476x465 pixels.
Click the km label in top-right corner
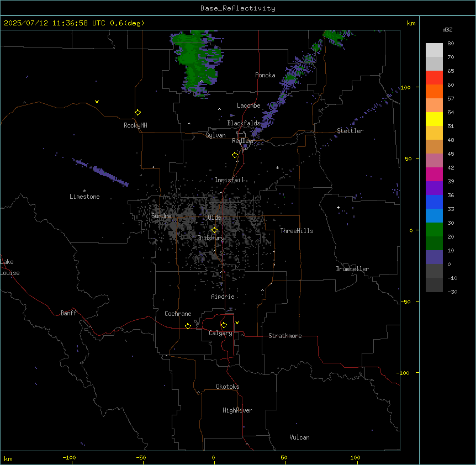tap(411, 23)
